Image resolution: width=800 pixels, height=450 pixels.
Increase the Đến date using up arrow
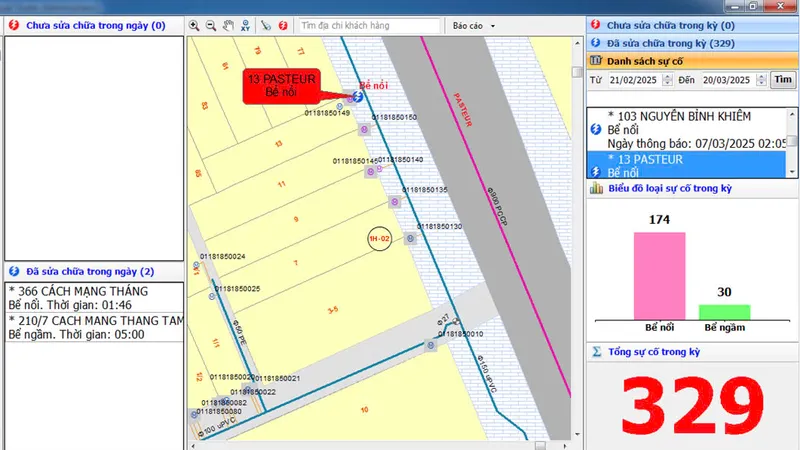point(761,77)
